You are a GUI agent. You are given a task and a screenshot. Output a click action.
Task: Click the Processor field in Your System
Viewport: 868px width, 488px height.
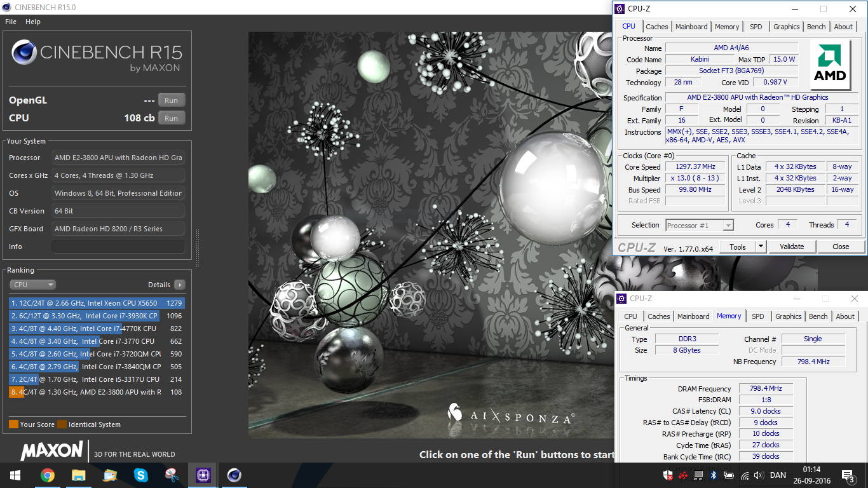[x=119, y=158]
